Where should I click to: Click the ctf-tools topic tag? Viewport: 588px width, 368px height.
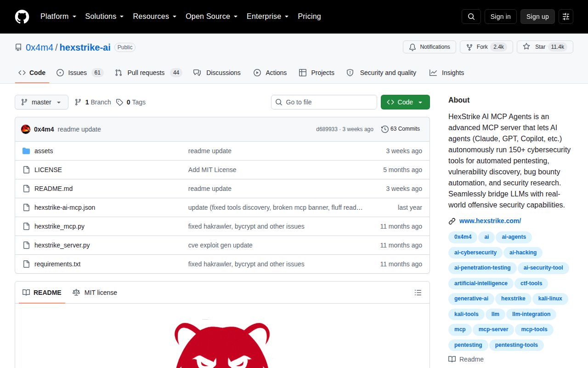click(531, 283)
